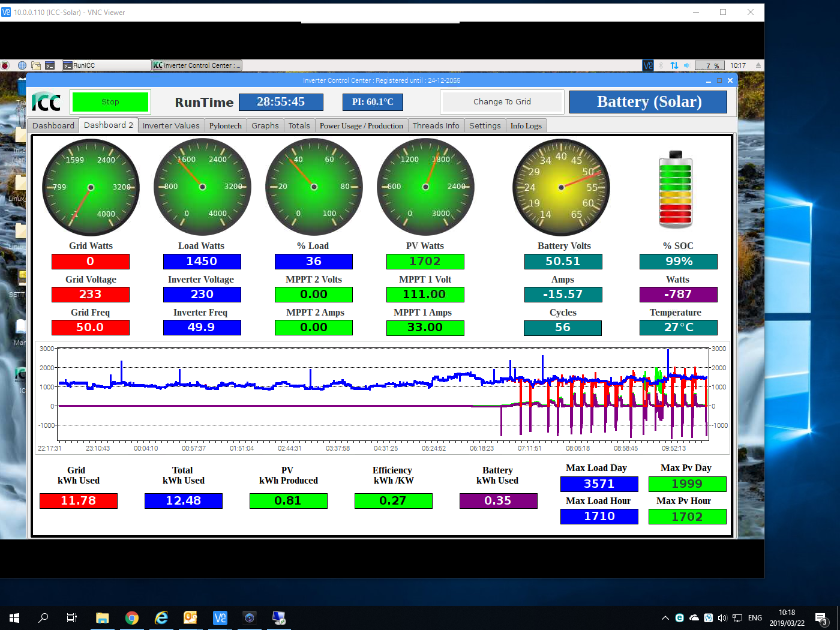Launch the web browser from the Pi taskbar
The height and width of the screenshot is (630, 840).
pyautogui.click(x=22, y=65)
